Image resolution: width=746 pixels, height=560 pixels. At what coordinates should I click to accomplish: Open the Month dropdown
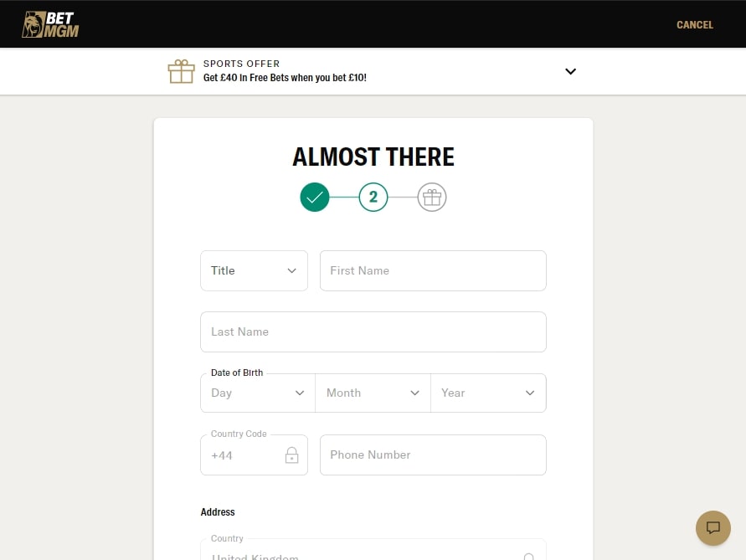coord(373,393)
